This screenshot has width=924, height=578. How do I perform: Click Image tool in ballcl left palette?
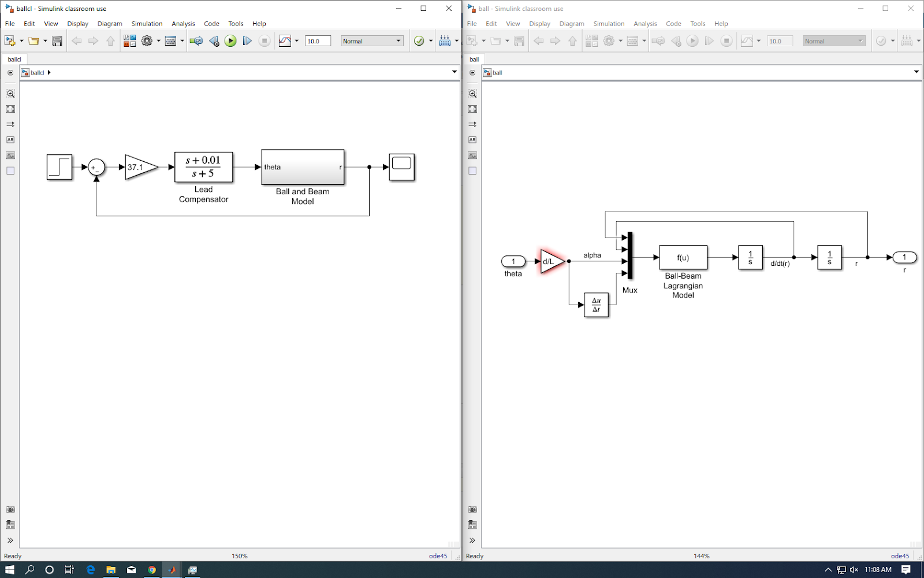10,155
